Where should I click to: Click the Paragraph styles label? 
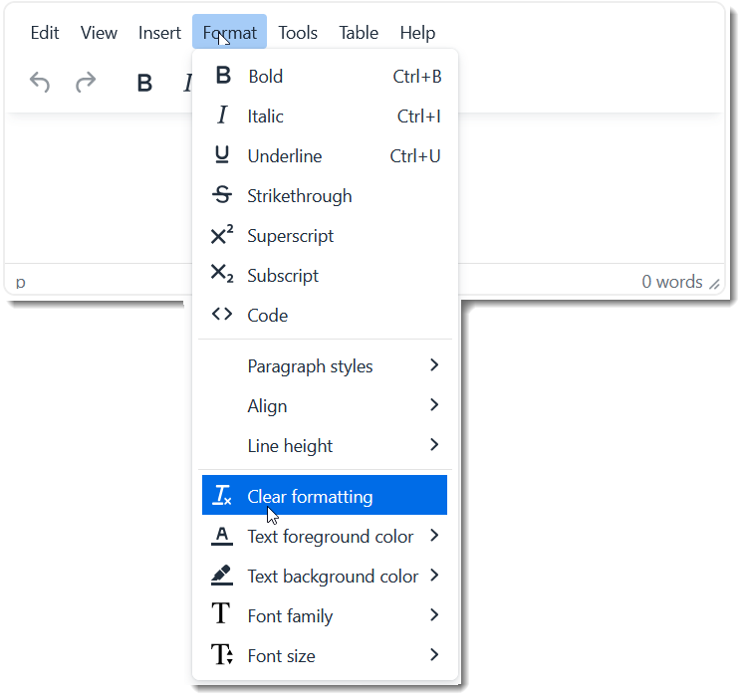(x=311, y=366)
